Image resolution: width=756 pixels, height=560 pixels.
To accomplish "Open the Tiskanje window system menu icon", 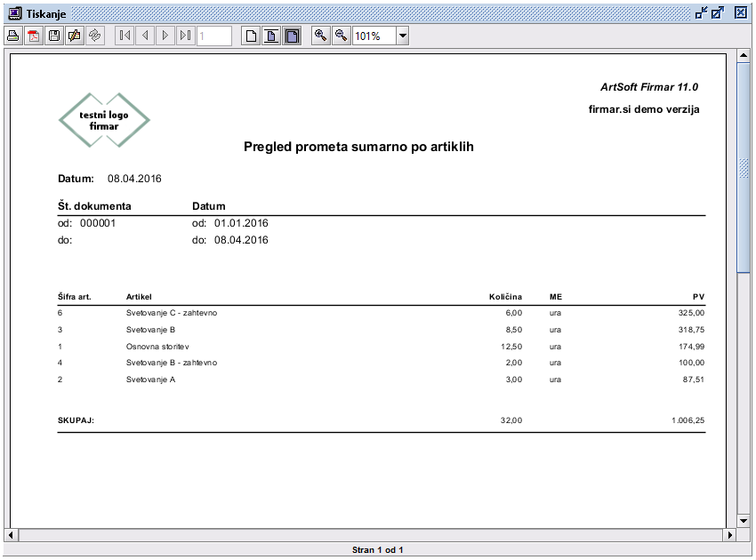I will (14, 13).
